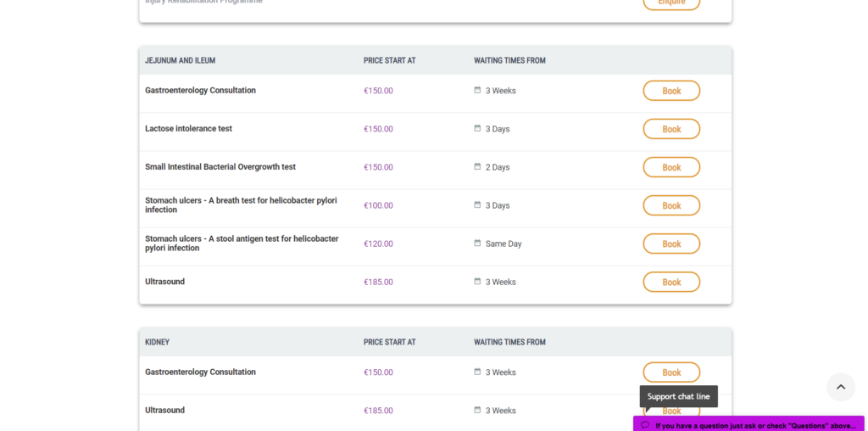Book the helicobacter pylori breath test
The height and width of the screenshot is (431, 868).
[x=671, y=205]
